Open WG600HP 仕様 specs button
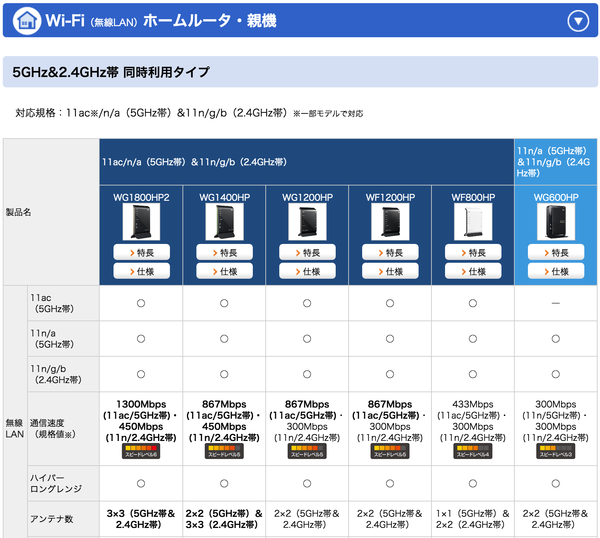This screenshot has height=538, width=600. pos(556,271)
